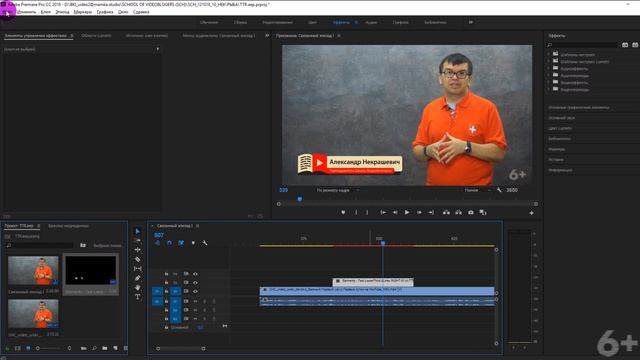Open the Program monitor button editor plus
This screenshot has width=640, height=360.
click(531, 213)
